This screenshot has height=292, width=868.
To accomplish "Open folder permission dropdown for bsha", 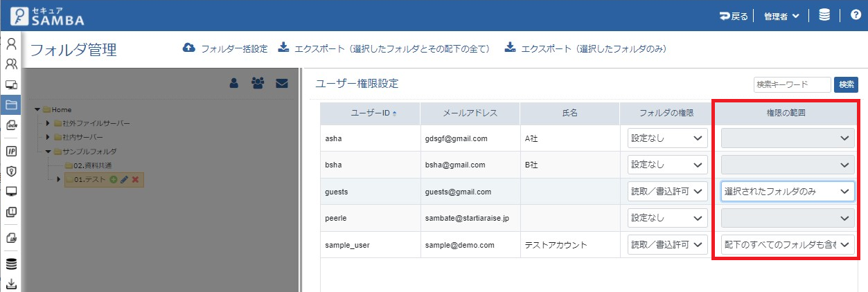I will pyautogui.click(x=667, y=165).
